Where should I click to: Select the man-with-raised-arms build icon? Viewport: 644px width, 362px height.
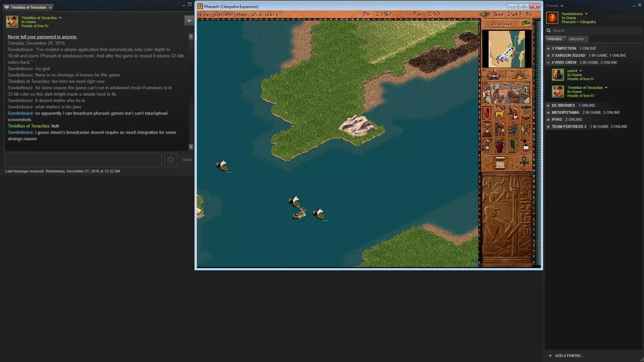487,130
